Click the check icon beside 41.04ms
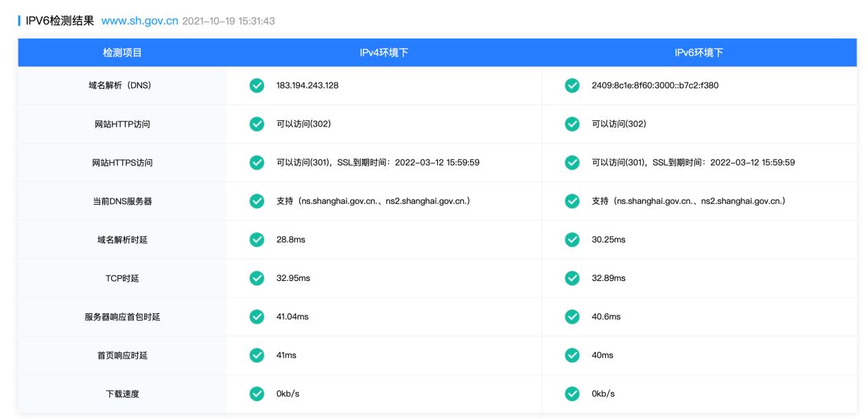This screenshot has height=419, width=868. 257,317
